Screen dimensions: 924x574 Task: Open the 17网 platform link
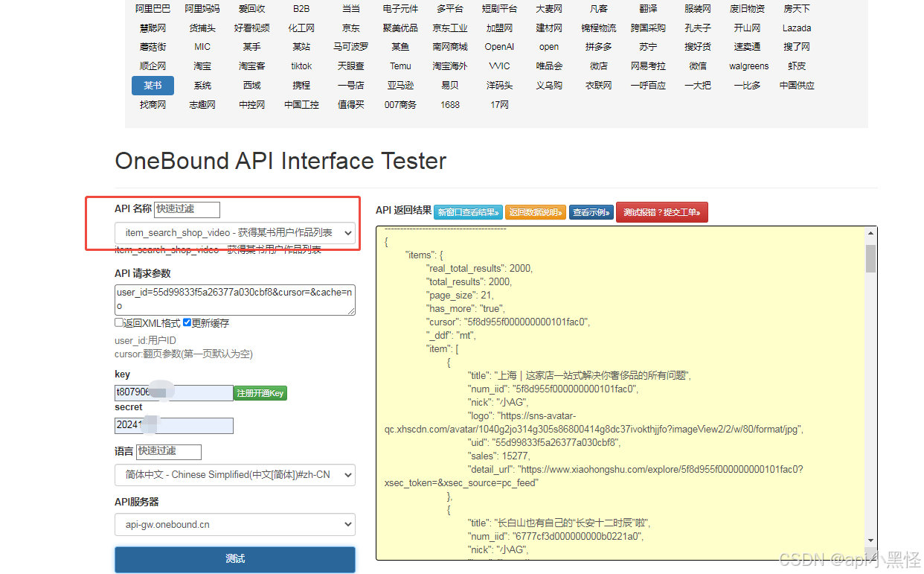tap(499, 105)
